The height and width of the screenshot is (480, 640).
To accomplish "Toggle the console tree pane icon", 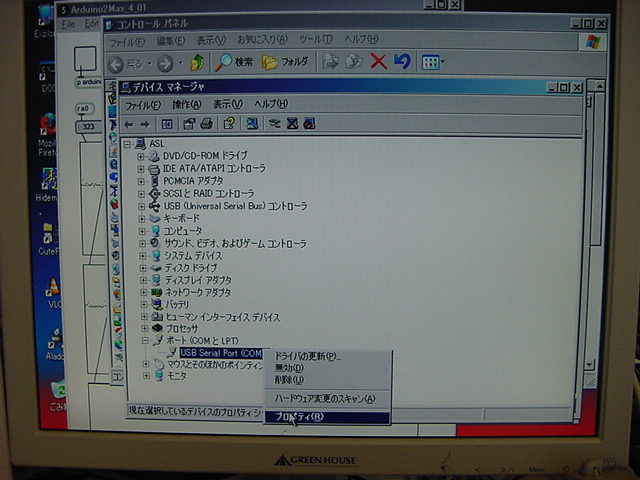I will 167,124.
